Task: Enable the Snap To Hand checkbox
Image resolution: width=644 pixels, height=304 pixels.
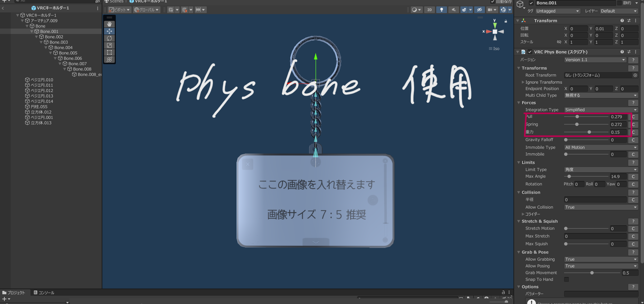Action: pyautogui.click(x=566, y=279)
